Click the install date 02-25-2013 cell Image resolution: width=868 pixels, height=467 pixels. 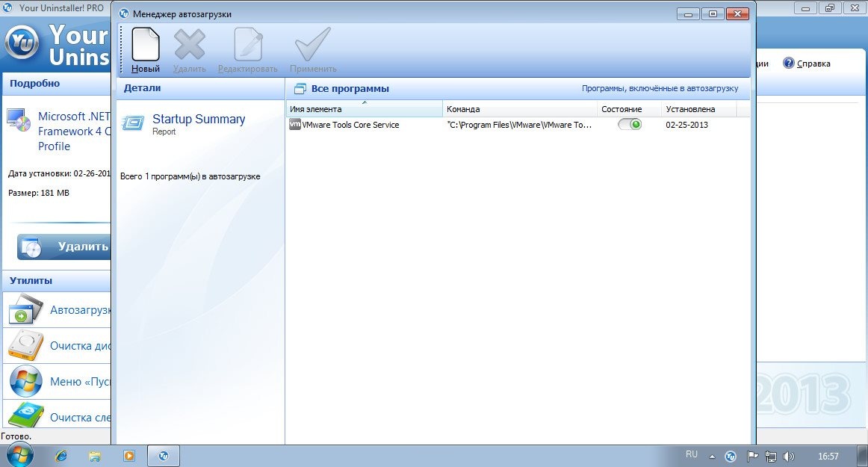tap(686, 125)
